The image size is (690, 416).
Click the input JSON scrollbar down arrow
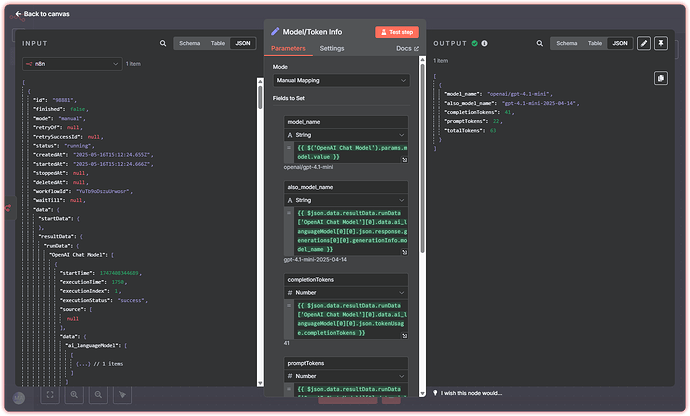(260, 383)
